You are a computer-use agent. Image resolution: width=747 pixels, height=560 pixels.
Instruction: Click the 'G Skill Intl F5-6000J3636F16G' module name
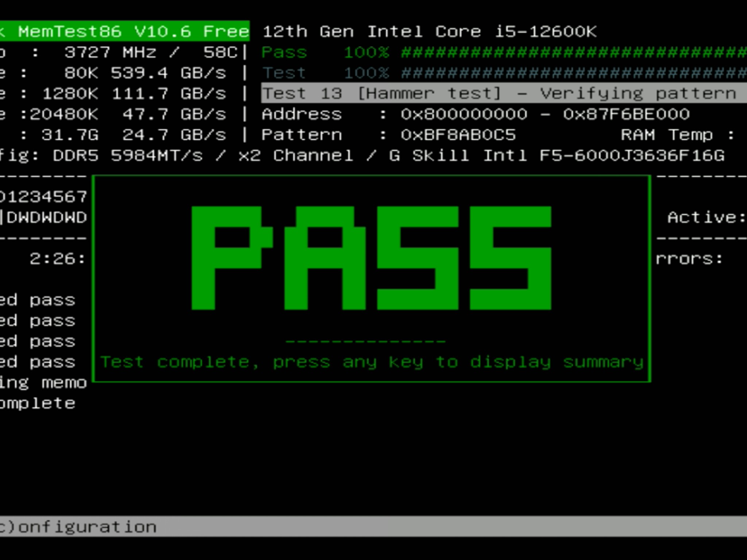[x=557, y=156]
